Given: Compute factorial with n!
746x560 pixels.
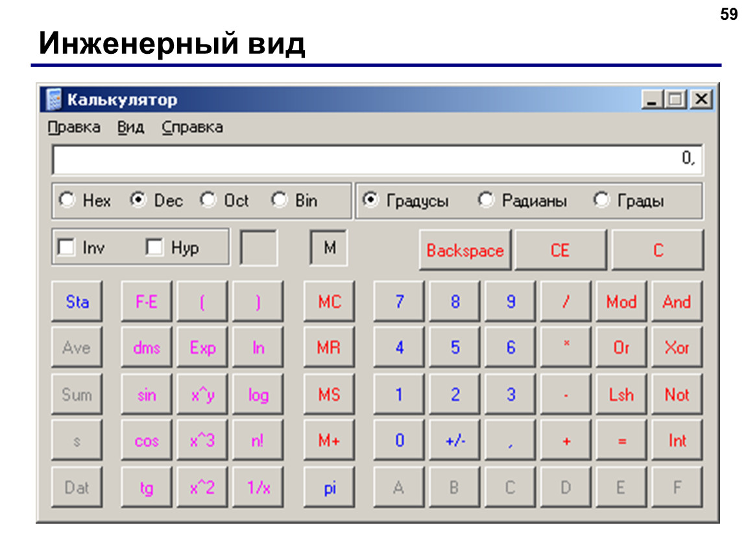Looking at the screenshot, I should click(x=258, y=440).
